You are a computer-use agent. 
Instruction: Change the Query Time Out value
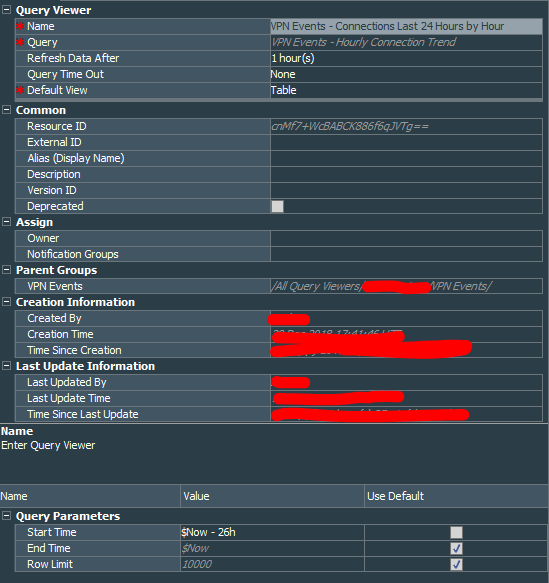(x=406, y=74)
